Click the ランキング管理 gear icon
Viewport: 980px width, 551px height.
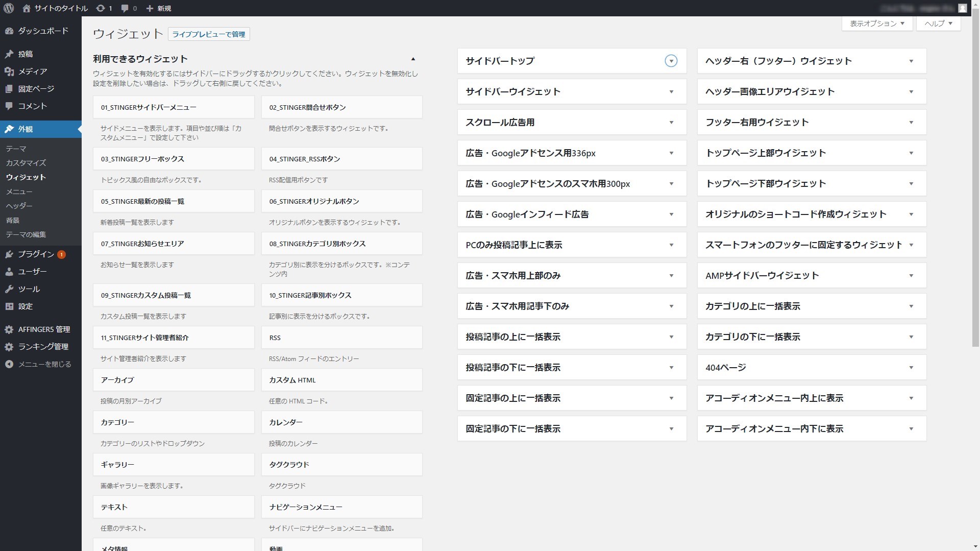(9, 347)
